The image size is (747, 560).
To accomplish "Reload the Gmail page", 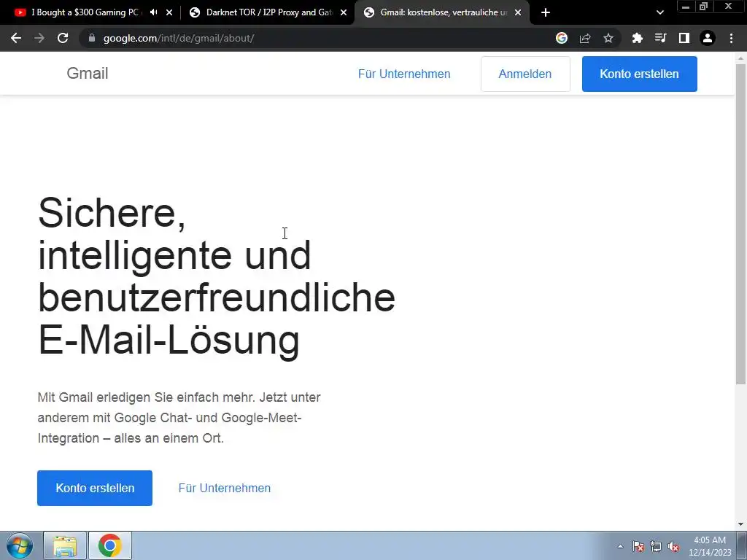I will (x=63, y=38).
